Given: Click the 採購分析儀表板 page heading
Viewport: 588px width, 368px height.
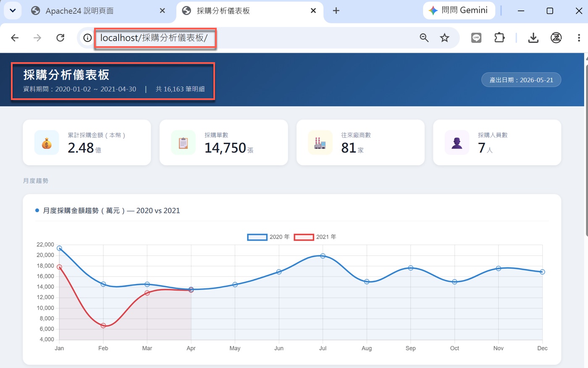Looking at the screenshot, I should pos(66,75).
